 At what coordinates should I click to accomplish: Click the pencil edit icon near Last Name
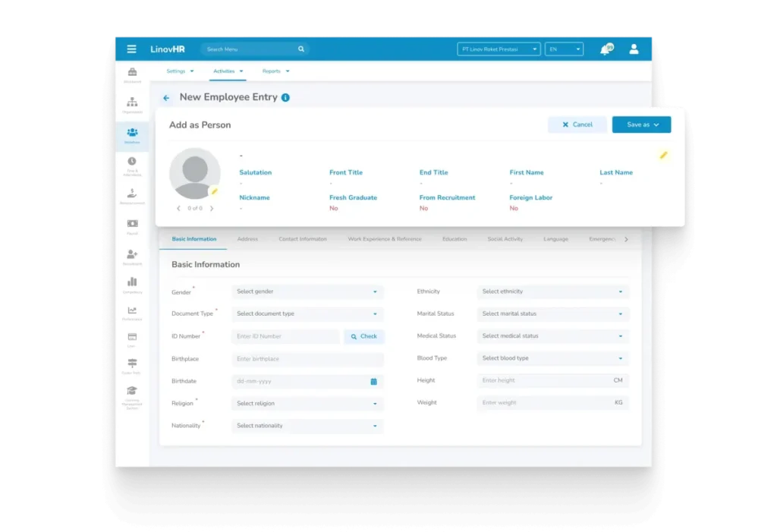pyautogui.click(x=663, y=155)
